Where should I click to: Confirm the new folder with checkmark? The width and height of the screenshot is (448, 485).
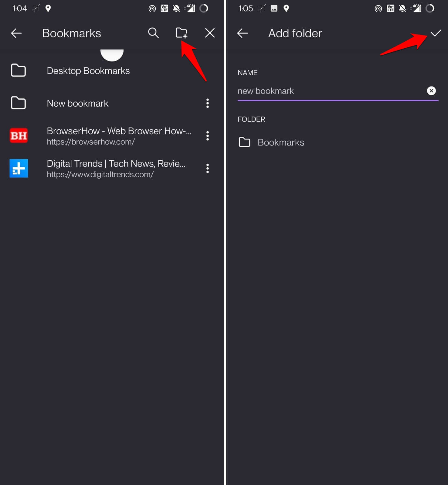pyautogui.click(x=436, y=33)
